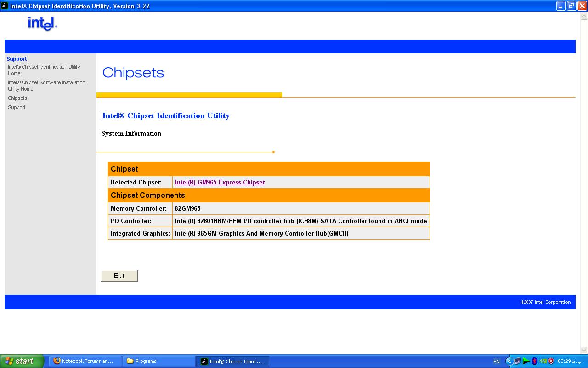The height and width of the screenshot is (368, 588).
Task: Open the NVIDIA settings tray icon
Action: click(543, 362)
